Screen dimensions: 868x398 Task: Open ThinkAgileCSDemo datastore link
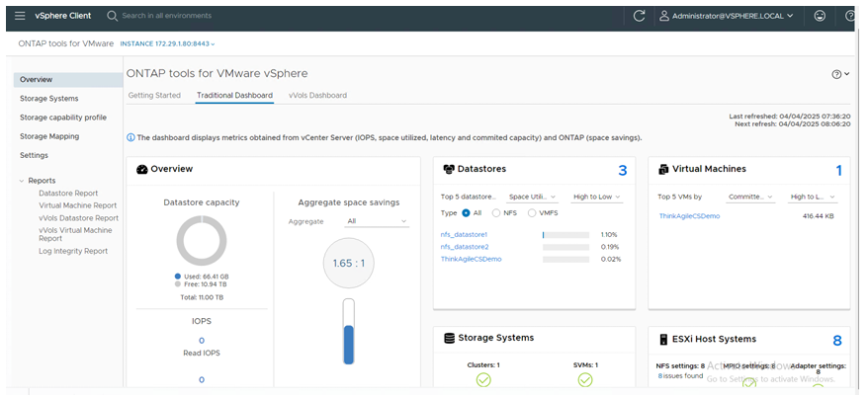(x=472, y=259)
